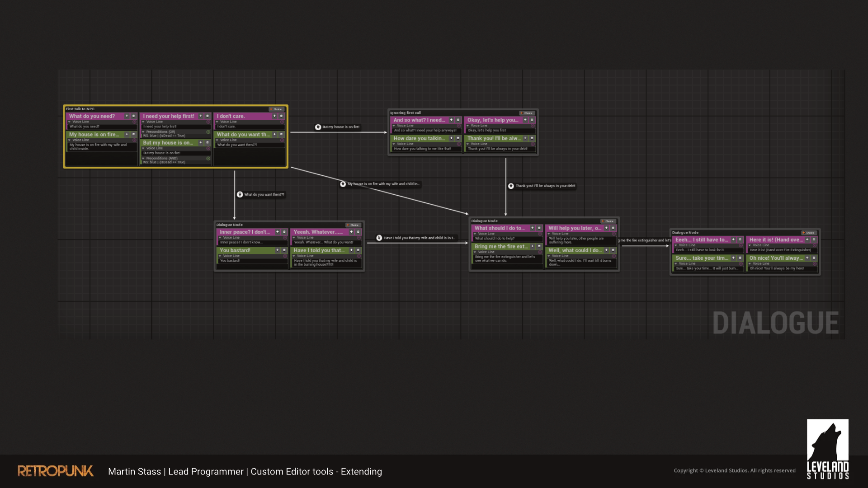Toggle green circle on Preconditions (OR) row
868x488 pixels.
point(208,132)
